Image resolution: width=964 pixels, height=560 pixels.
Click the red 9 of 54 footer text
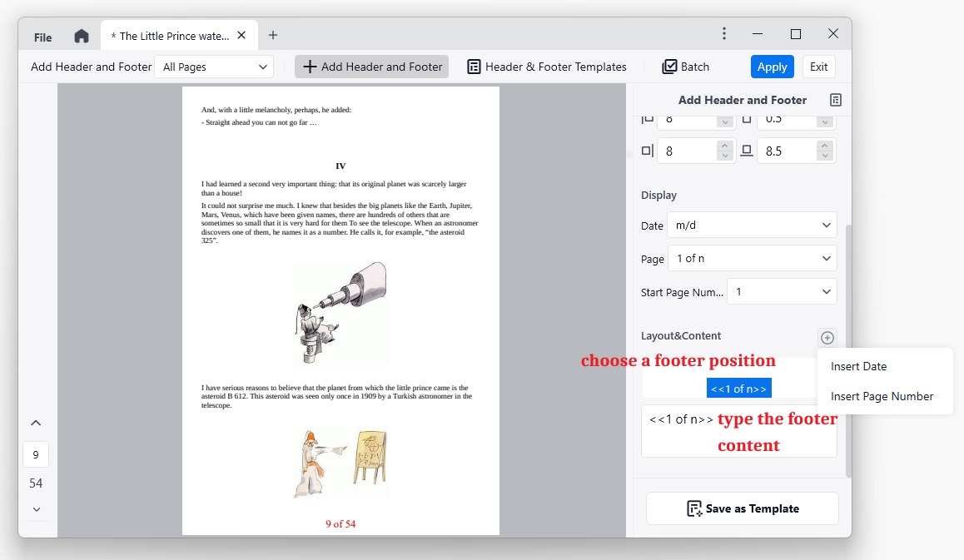coord(340,523)
